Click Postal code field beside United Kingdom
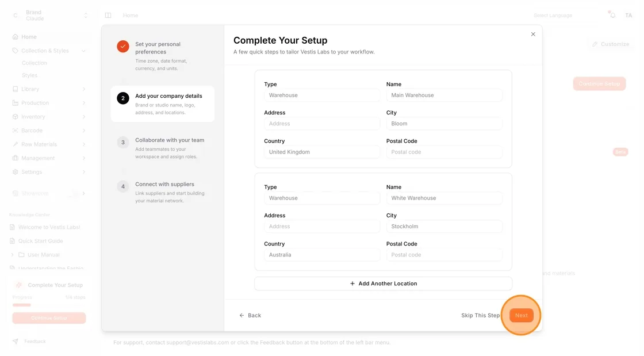 click(444, 152)
